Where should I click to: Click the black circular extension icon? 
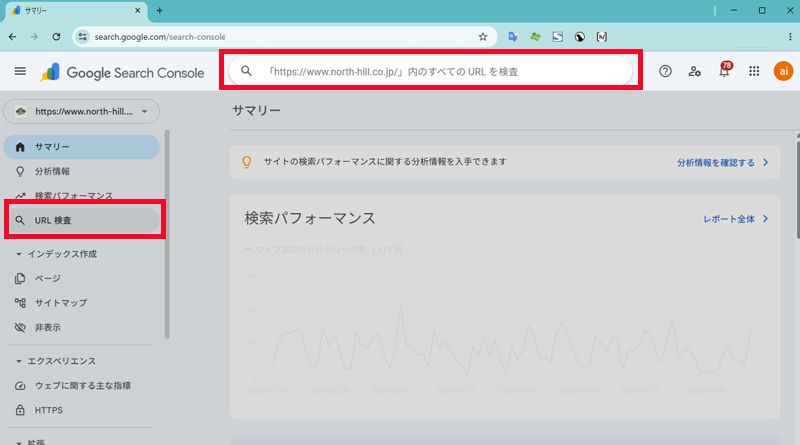(580, 37)
